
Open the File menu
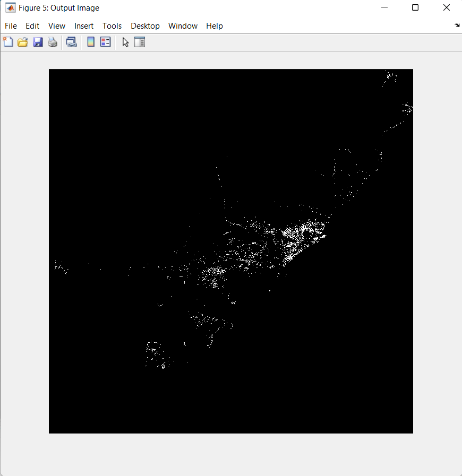point(11,26)
